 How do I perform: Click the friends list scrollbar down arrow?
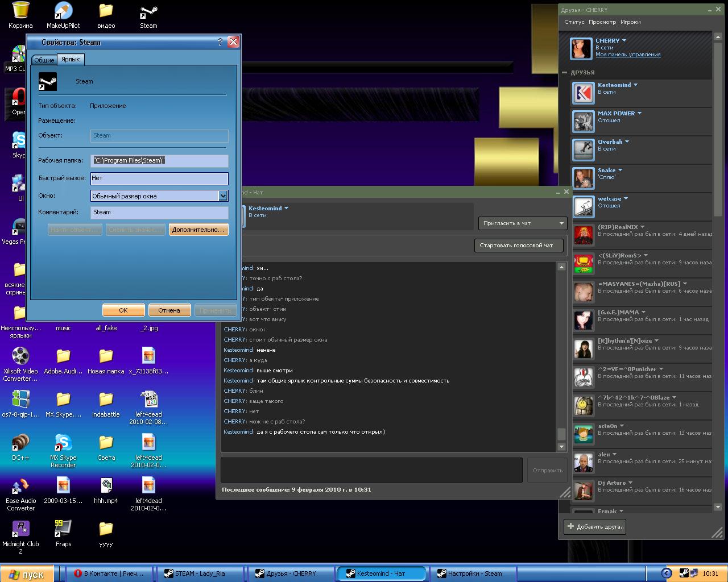click(x=718, y=507)
